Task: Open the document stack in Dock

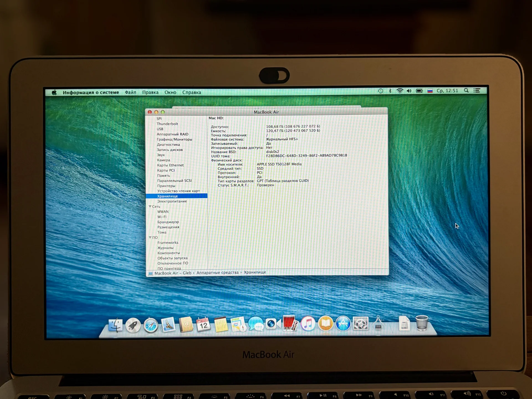Action: click(x=404, y=323)
